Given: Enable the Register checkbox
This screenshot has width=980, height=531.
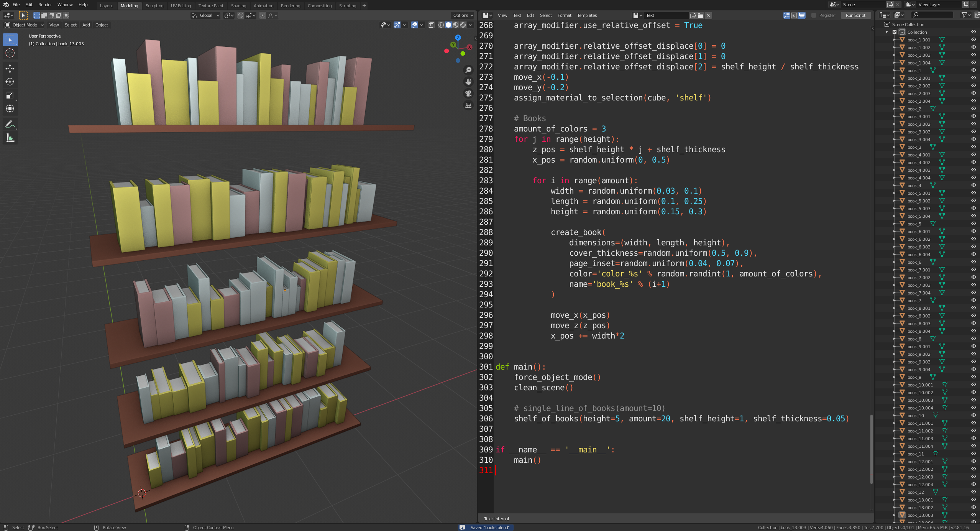Looking at the screenshot, I should pos(814,15).
